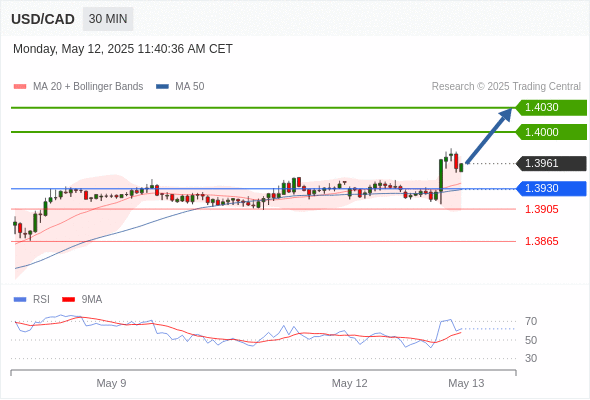The image size is (590, 400).
Task: Click the tall green breakout candle
Action: [441, 175]
